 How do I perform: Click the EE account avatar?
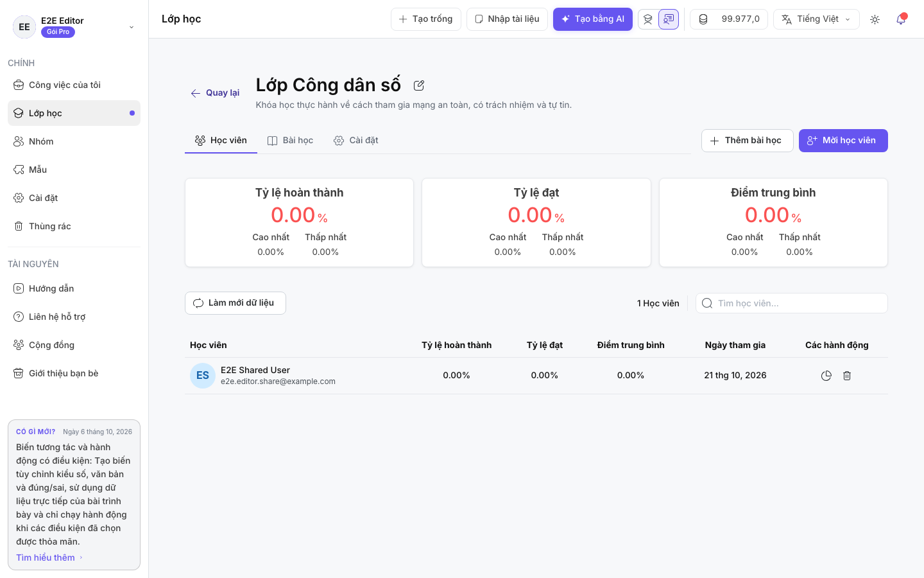pyautogui.click(x=24, y=27)
